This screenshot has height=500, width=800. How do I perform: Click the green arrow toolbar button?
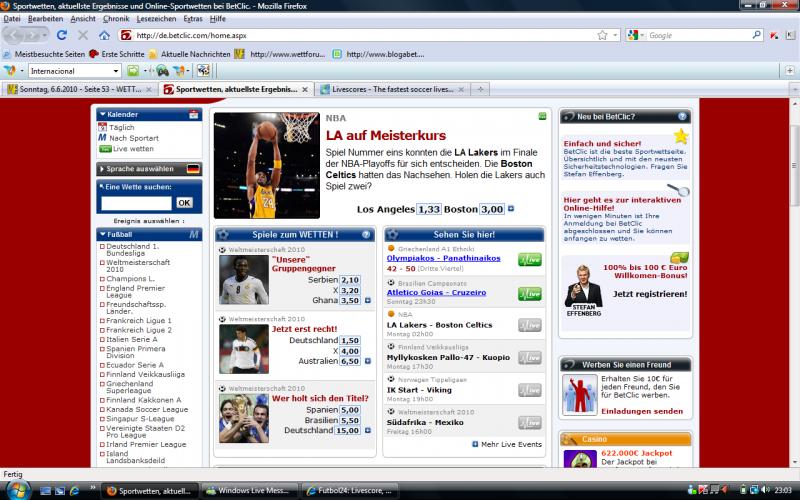point(133,70)
